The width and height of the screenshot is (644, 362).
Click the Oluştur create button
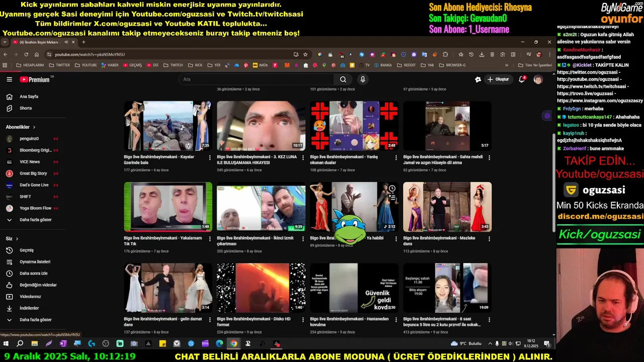pyautogui.click(x=498, y=79)
